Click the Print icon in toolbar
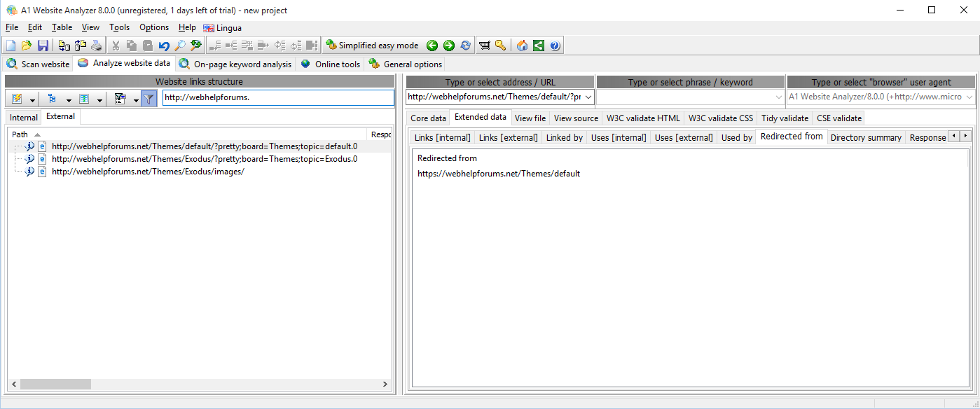The image size is (980, 409). (96, 46)
